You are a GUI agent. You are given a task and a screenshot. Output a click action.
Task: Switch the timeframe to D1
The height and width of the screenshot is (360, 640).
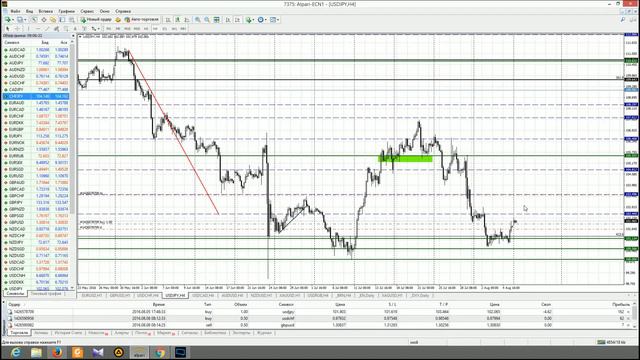(x=164, y=29)
